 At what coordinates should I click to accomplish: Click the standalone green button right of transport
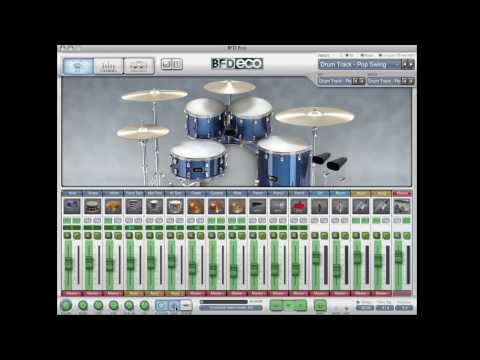[x=320, y=305]
